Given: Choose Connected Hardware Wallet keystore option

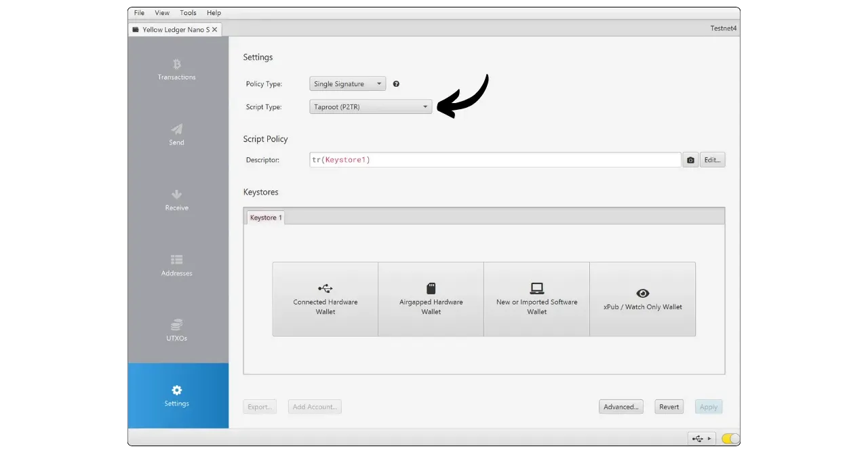Looking at the screenshot, I should (325, 299).
